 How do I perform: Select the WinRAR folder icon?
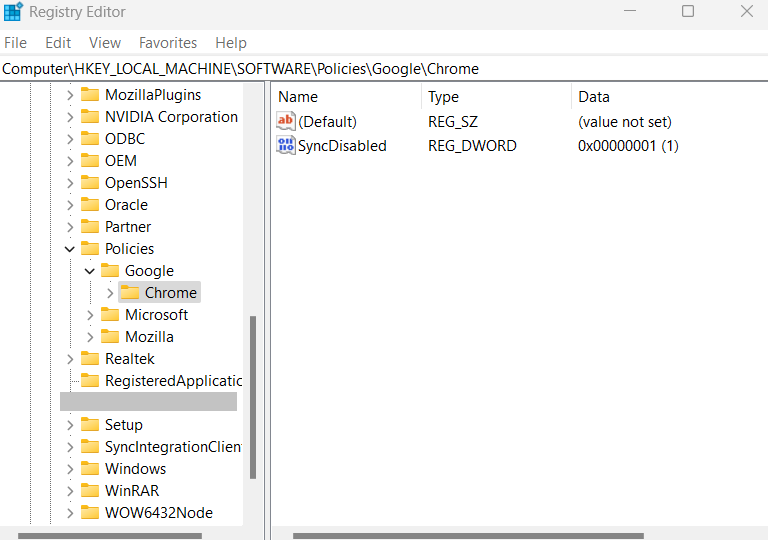[x=90, y=490]
